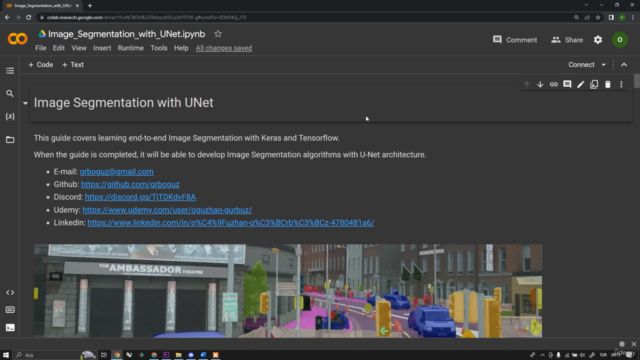
Task: Open the browser tab search dropdown
Action: [x=586, y=5]
